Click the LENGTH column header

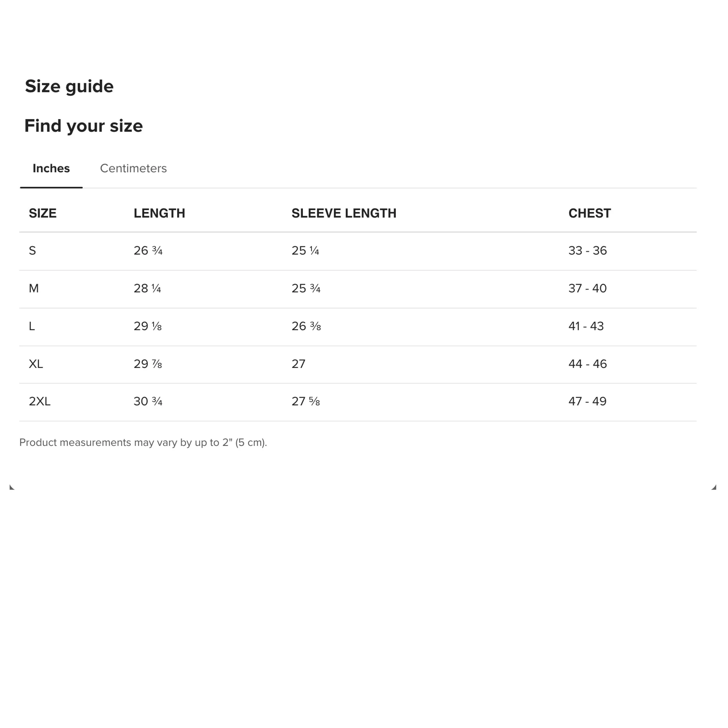click(x=160, y=213)
